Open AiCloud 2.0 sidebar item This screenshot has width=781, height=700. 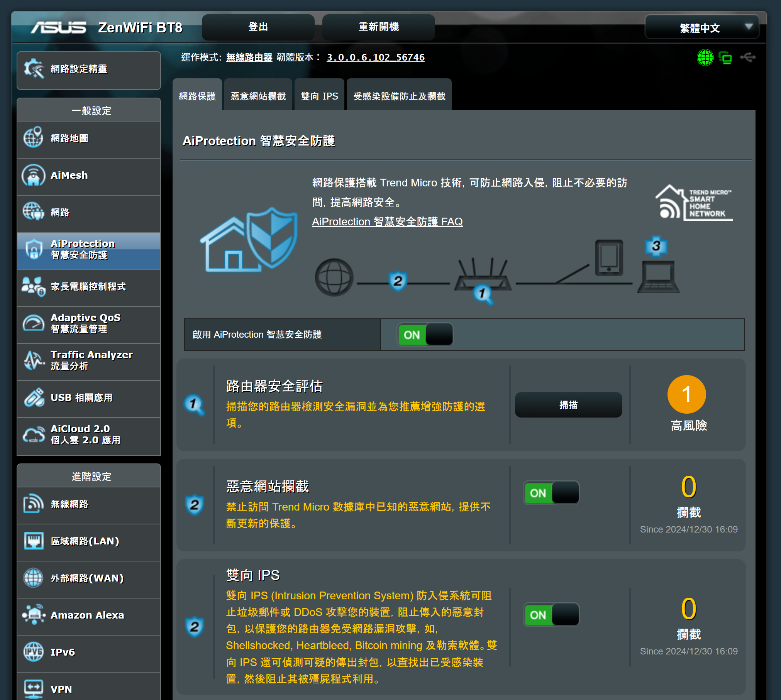tap(88, 435)
